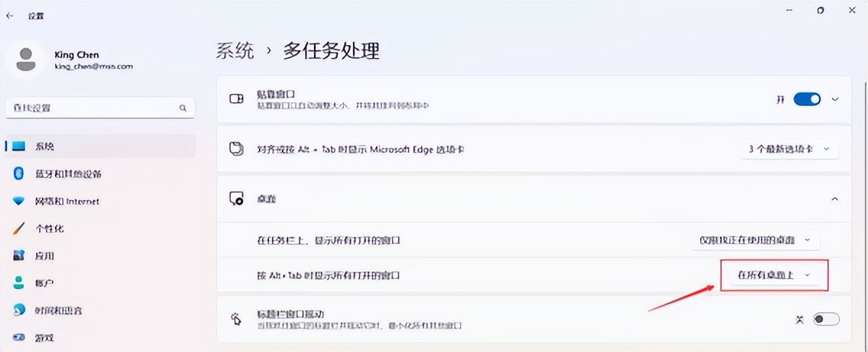Click the time and language globe icon
868x352 pixels.
coord(20,310)
